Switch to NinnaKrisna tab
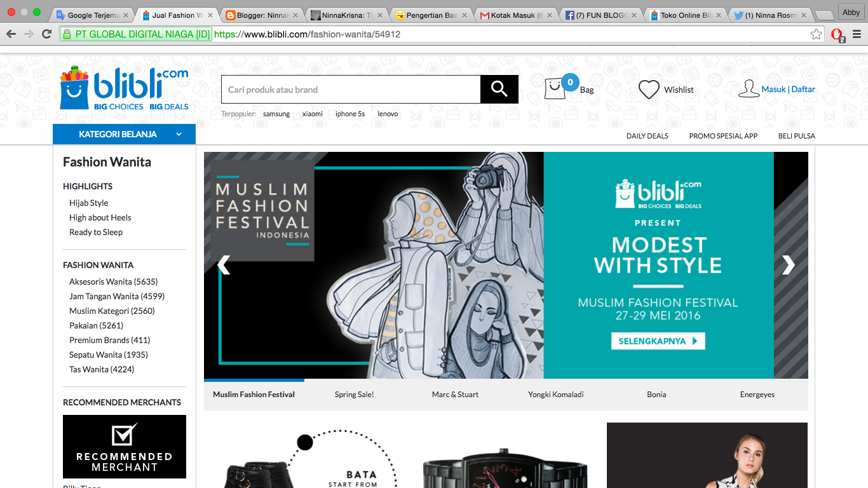 pyautogui.click(x=346, y=15)
